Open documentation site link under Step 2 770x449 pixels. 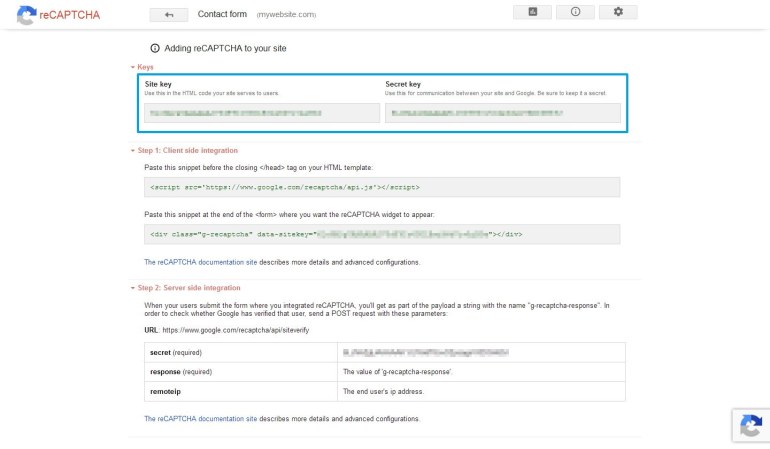200,419
